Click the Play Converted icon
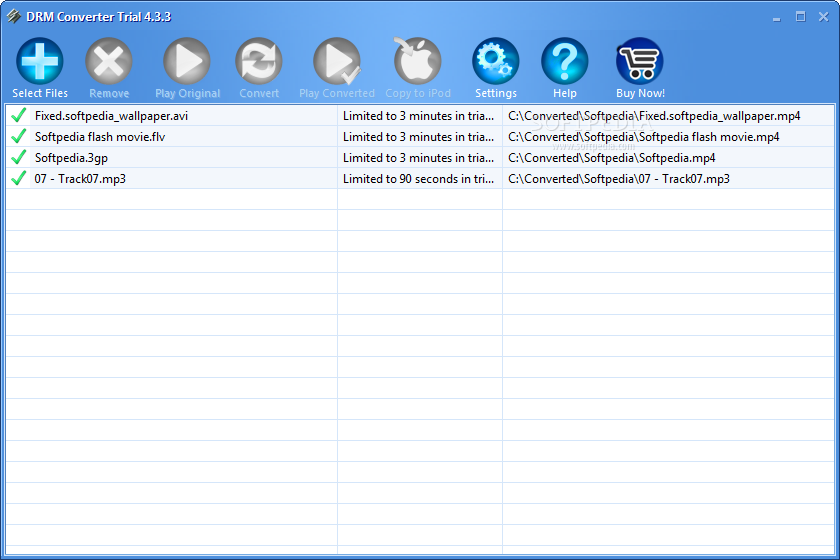 point(337,61)
